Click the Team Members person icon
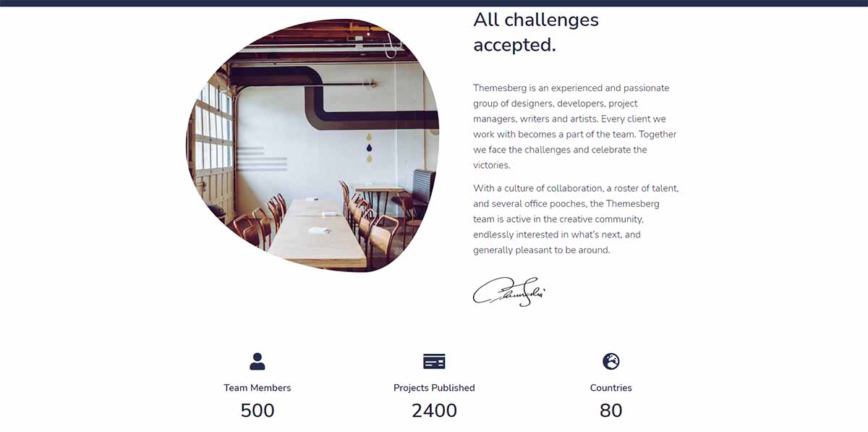 257,361
